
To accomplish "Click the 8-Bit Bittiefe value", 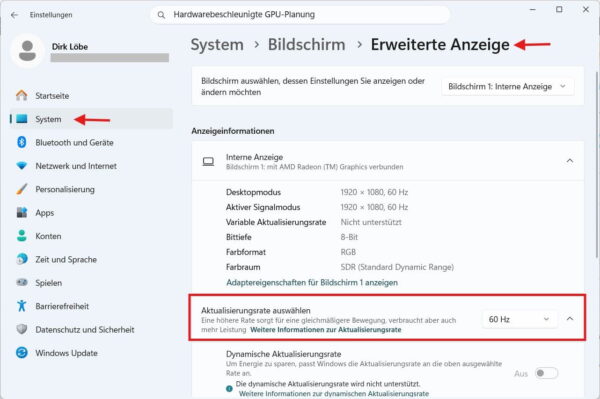I will 349,237.
